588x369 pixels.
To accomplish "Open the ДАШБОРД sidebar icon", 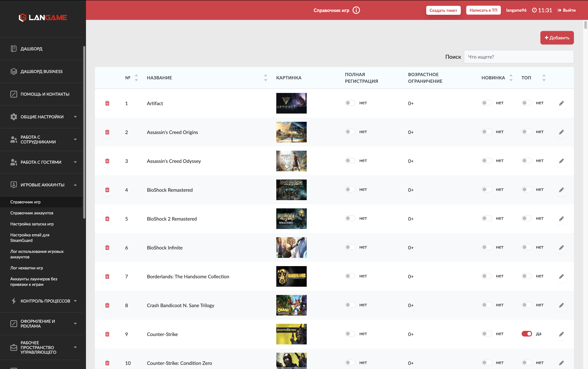I will pyautogui.click(x=14, y=49).
